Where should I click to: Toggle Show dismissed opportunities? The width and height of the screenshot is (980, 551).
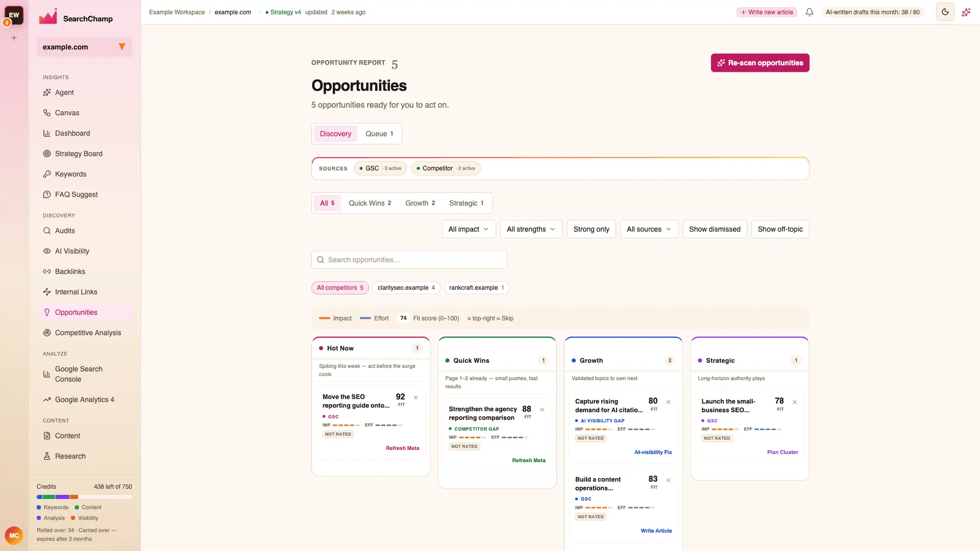tap(715, 229)
